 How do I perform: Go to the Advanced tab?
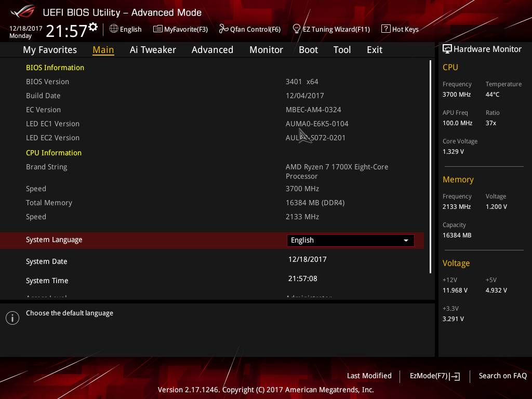tap(212, 50)
